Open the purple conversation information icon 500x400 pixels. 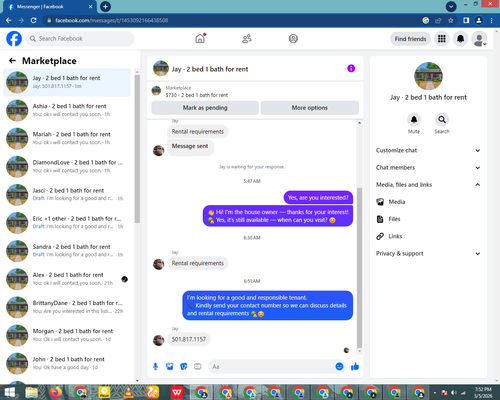pos(351,68)
